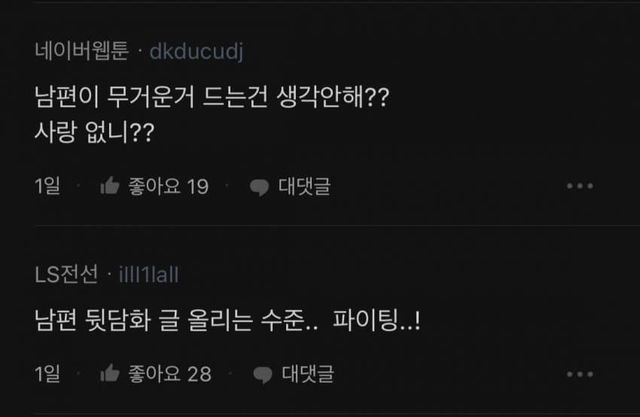Click the word '파이팅..!' in the second comment

(381, 322)
